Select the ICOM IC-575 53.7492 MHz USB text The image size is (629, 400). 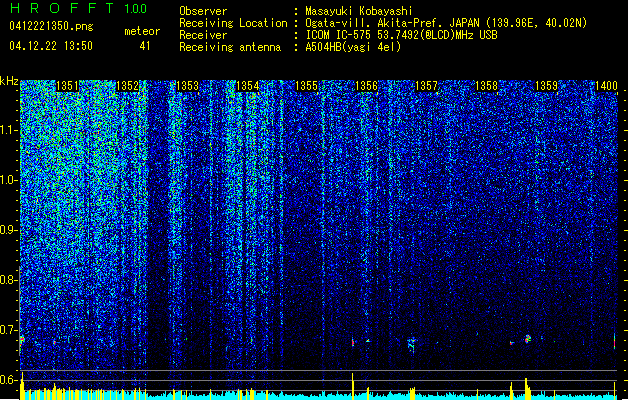(x=402, y=35)
